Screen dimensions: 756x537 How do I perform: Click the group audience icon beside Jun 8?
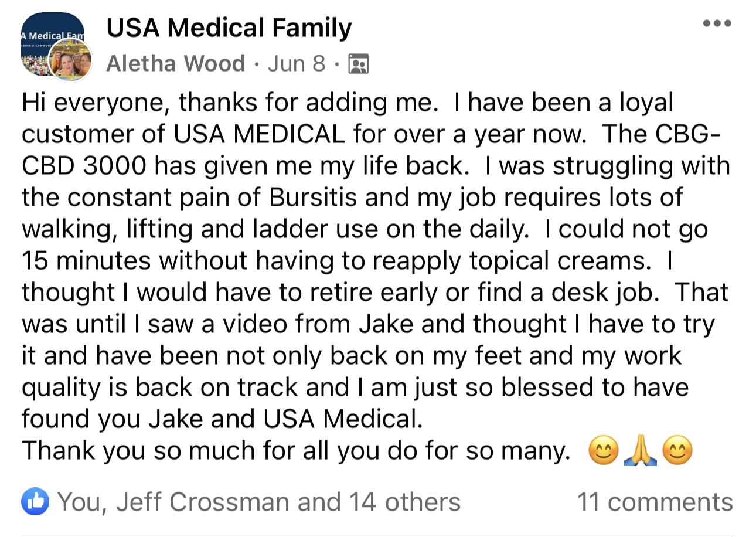(358, 63)
